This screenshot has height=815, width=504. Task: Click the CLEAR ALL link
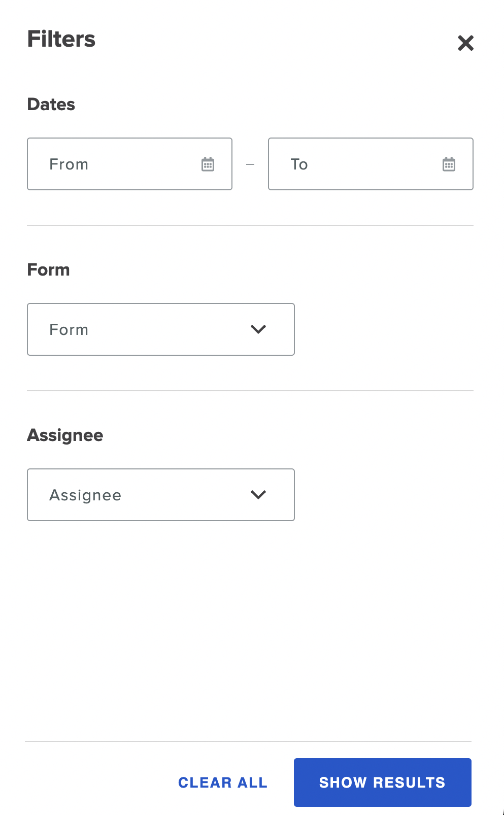click(223, 783)
